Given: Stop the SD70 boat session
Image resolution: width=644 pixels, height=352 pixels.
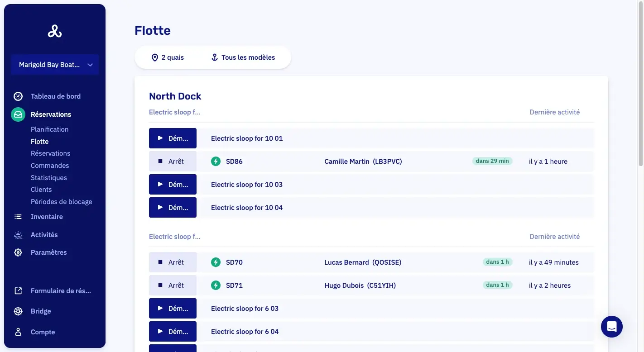Looking at the screenshot, I should [x=173, y=262].
